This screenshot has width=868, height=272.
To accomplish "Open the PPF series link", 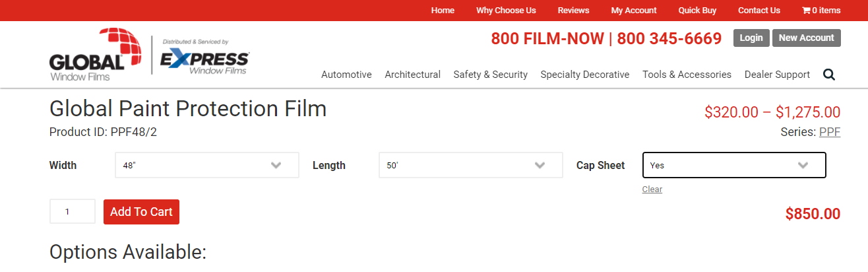I will pos(829,132).
